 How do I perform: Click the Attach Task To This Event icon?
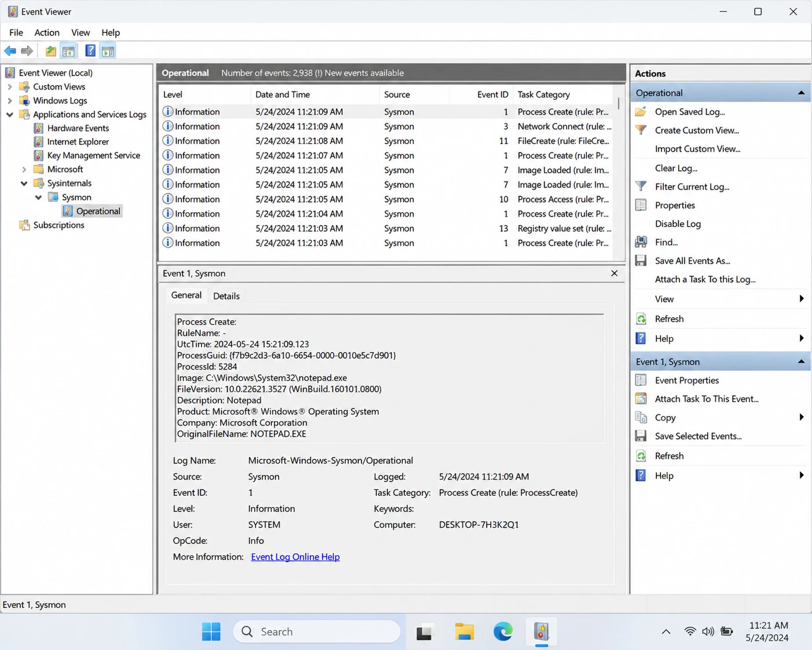point(641,399)
